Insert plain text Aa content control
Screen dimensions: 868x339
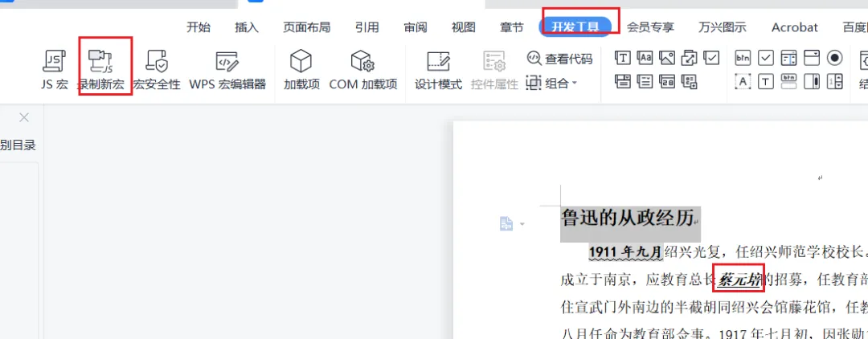click(x=645, y=58)
